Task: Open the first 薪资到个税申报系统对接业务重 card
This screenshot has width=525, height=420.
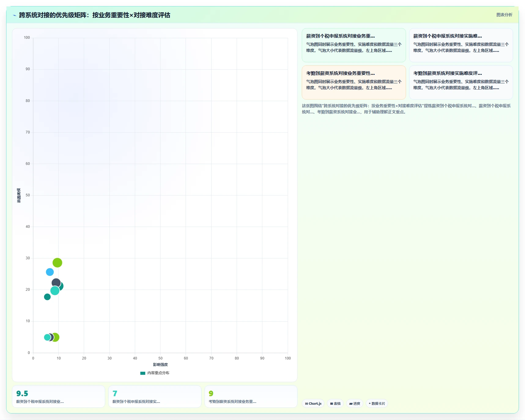Action: 354,45
